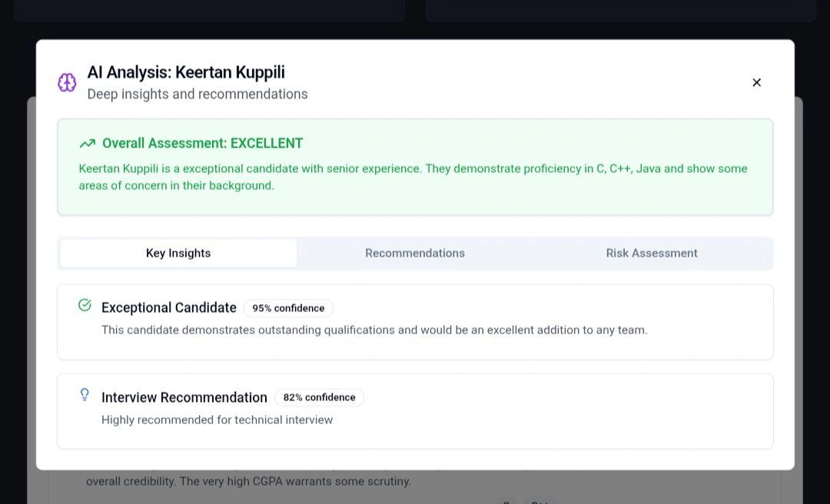The height and width of the screenshot is (504, 830).
Task: Select the Risk Assessment tab
Action: click(x=651, y=254)
